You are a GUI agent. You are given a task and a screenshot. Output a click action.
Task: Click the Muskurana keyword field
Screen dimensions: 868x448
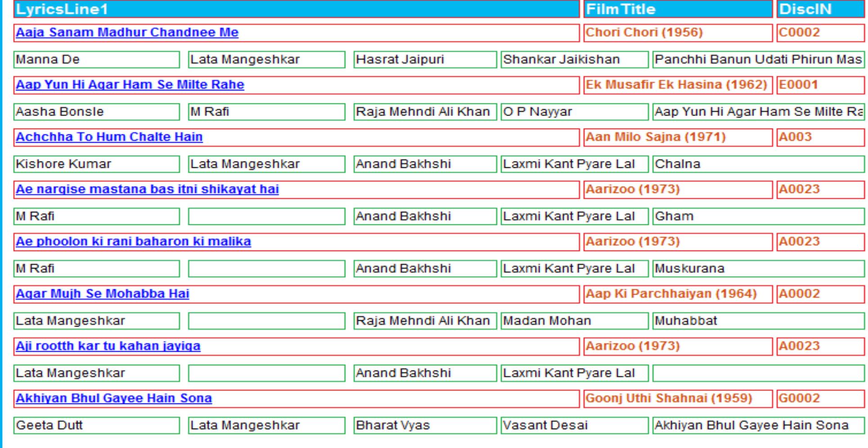758,269
